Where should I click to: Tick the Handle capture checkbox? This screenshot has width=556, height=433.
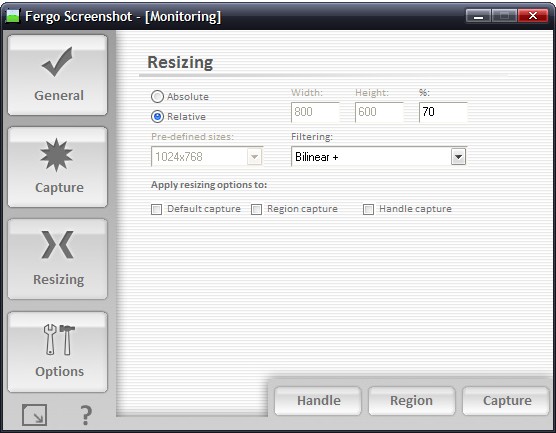[368, 209]
